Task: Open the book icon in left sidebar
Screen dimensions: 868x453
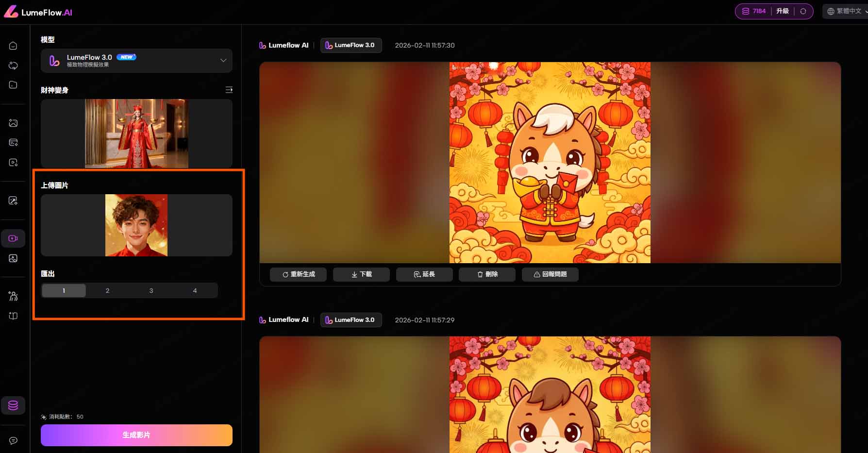Action: 13,316
